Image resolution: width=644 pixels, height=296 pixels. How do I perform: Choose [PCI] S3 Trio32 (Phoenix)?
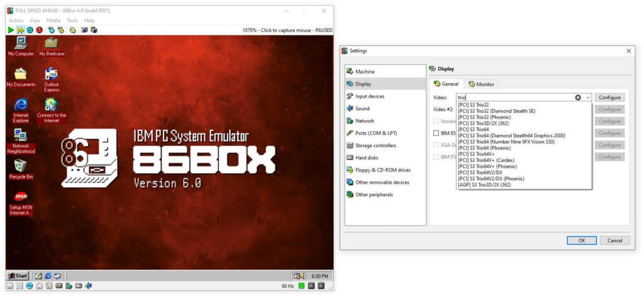(x=524, y=117)
